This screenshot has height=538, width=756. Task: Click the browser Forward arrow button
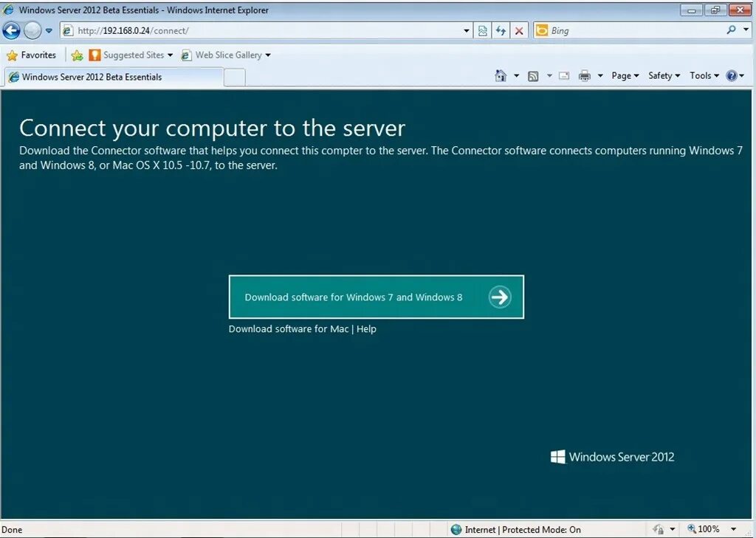click(x=32, y=31)
